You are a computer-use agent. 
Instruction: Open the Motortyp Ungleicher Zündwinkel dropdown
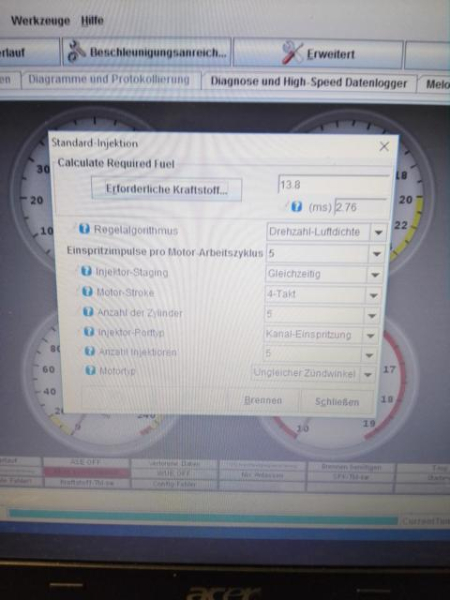coord(313,373)
